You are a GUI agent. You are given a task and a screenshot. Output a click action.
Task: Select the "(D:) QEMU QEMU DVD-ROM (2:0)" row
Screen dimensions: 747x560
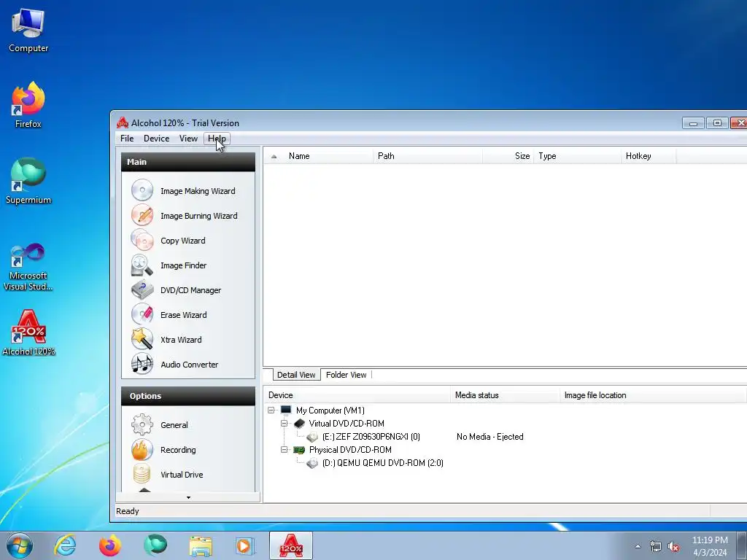click(382, 463)
